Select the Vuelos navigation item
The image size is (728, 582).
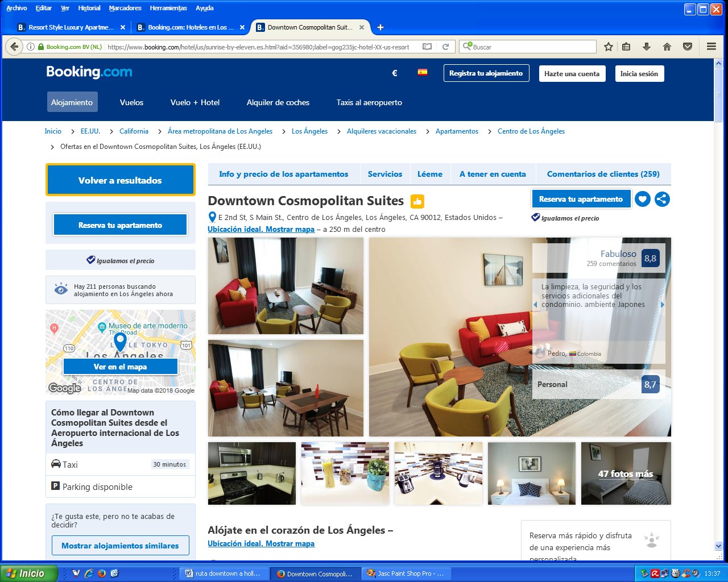pyautogui.click(x=131, y=102)
